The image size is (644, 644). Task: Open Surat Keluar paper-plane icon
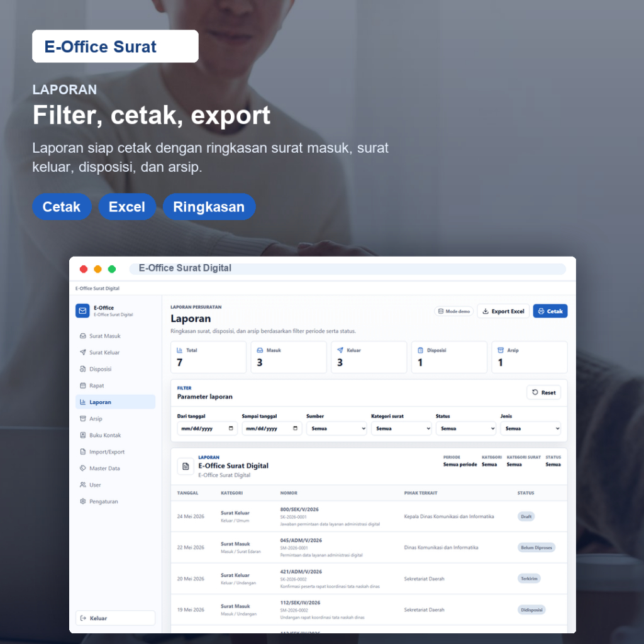click(x=82, y=352)
